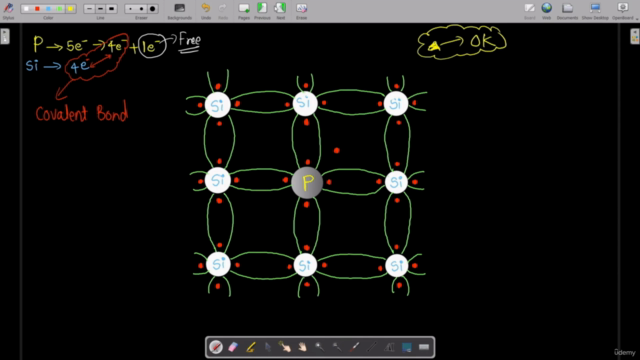The image size is (640, 360).
Task: Set the small eraser size
Action: coord(131,9)
